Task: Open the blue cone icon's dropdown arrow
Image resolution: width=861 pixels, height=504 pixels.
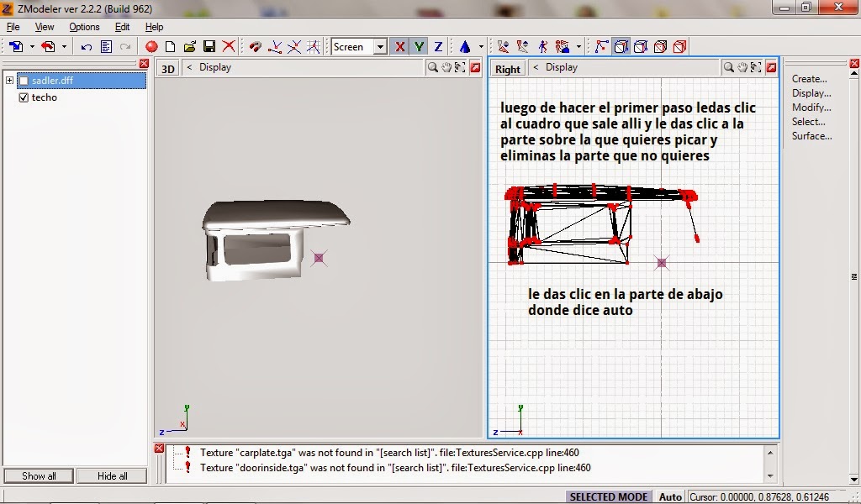Action: [x=480, y=46]
